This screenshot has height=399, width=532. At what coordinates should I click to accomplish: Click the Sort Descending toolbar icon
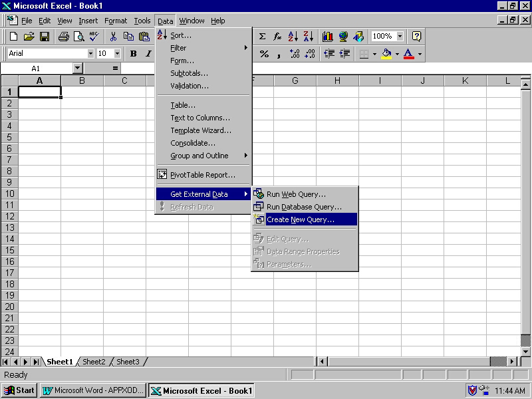(x=309, y=37)
